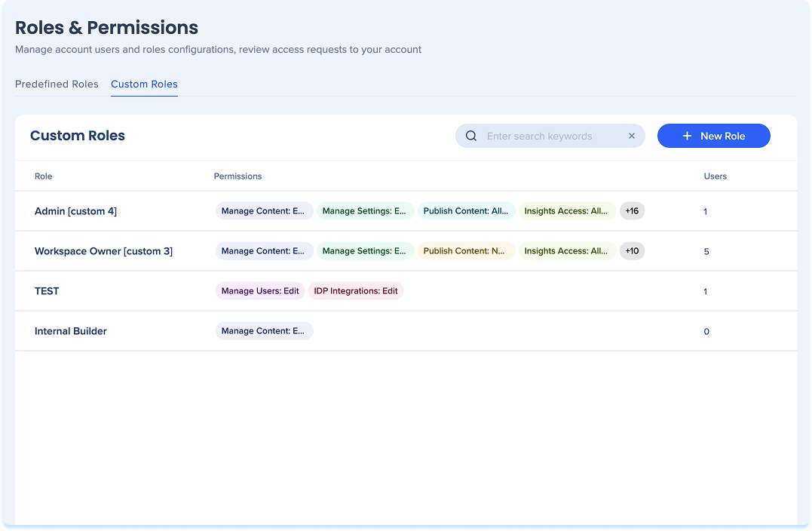This screenshot has height=531, width=812.
Task: Click Manage Settings tag in Admin row
Action: click(x=365, y=211)
